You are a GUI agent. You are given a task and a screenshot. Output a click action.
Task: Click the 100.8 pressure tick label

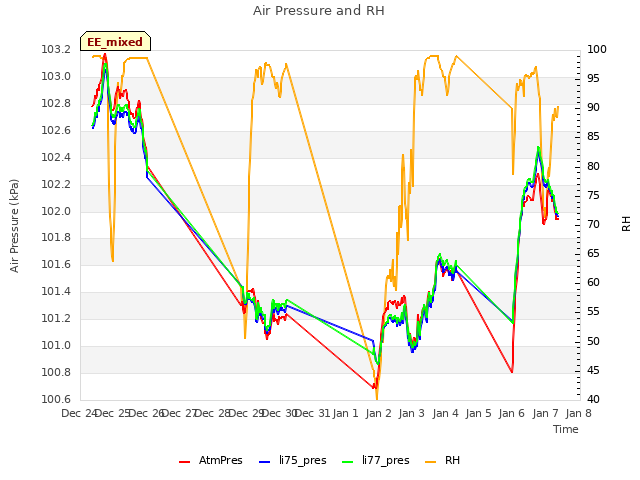click(x=56, y=373)
